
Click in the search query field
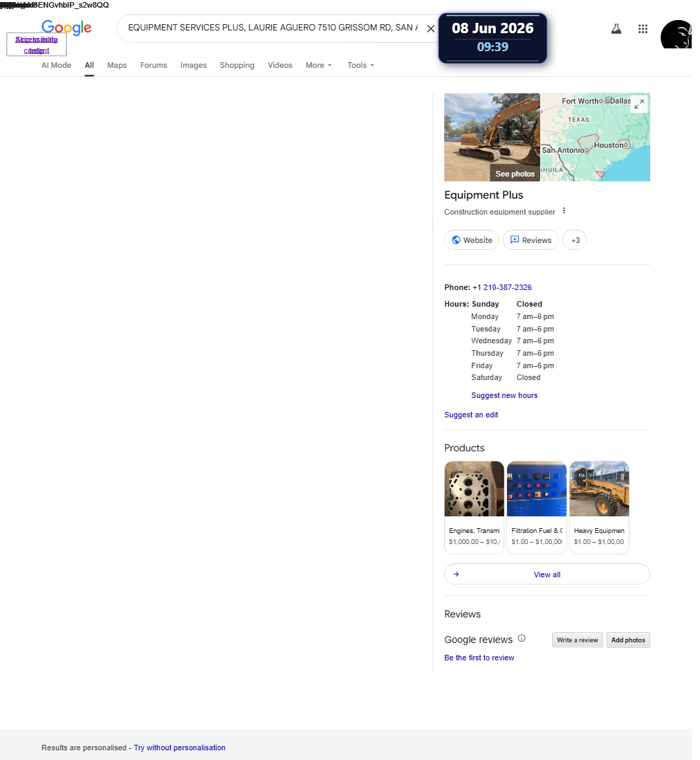pyautogui.click(x=273, y=28)
